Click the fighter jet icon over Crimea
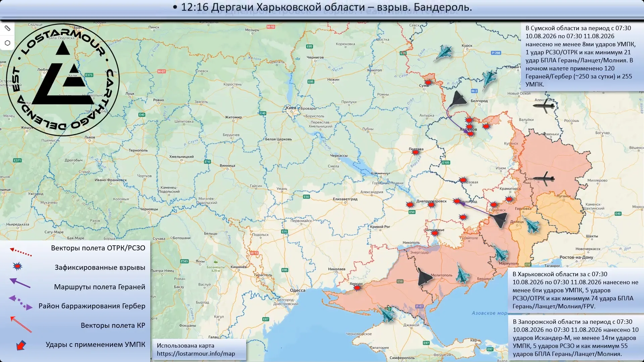Viewport: 644px width, 362px height. (x=387, y=314)
